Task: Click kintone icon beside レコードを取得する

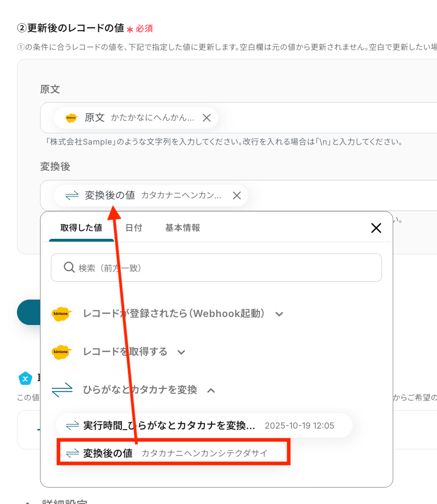Action: pos(62,352)
